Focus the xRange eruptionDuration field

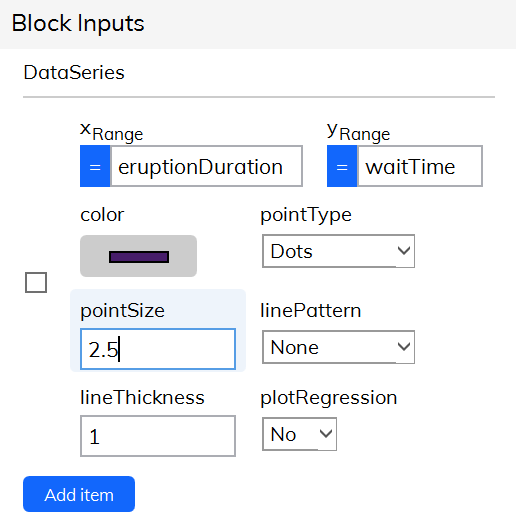(207, 166)
